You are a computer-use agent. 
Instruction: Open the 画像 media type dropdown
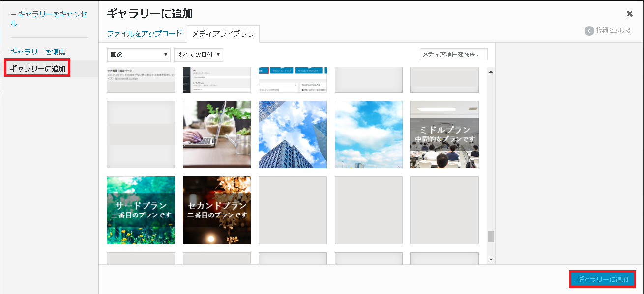(x=139, y=54)
